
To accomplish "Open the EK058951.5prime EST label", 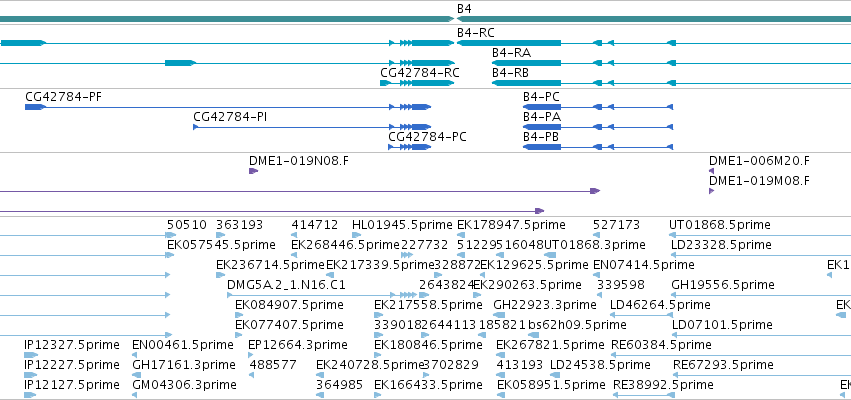I will (x=551, y=385).
